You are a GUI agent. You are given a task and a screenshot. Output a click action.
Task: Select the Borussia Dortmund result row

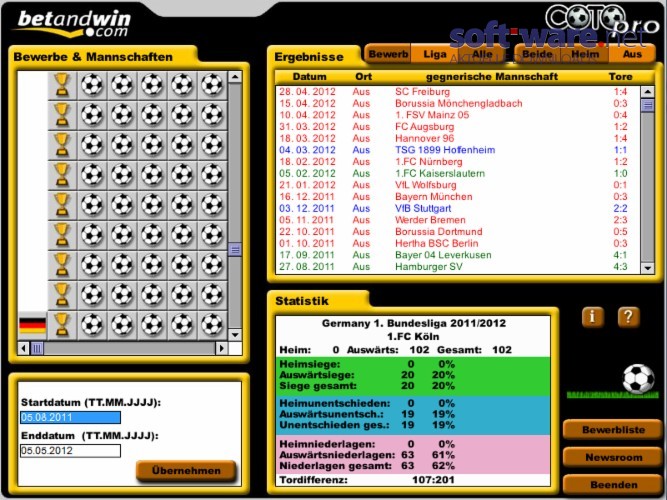point(457,231)
